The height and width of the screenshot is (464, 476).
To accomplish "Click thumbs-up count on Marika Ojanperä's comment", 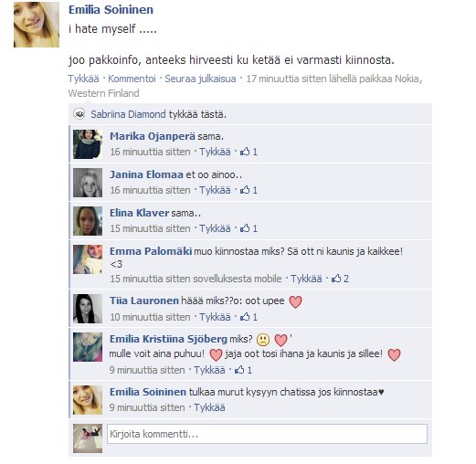I will coord(255,152).
